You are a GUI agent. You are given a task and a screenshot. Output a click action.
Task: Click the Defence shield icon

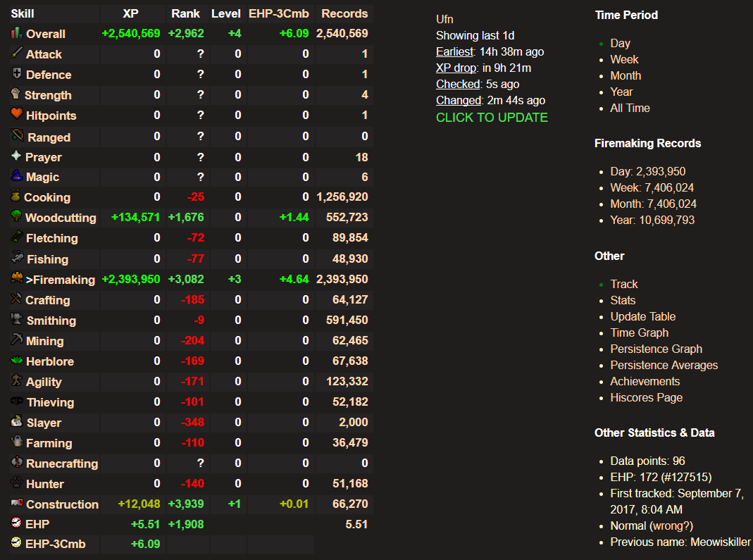click(17, 73)
